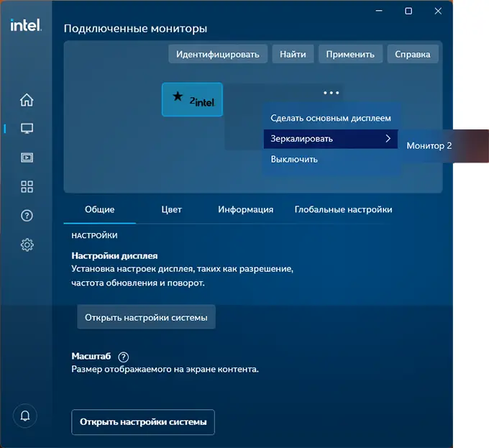Open the Home page in sidebar
The height and width of the screenshot is (448, 489).
tap(27, 100)
